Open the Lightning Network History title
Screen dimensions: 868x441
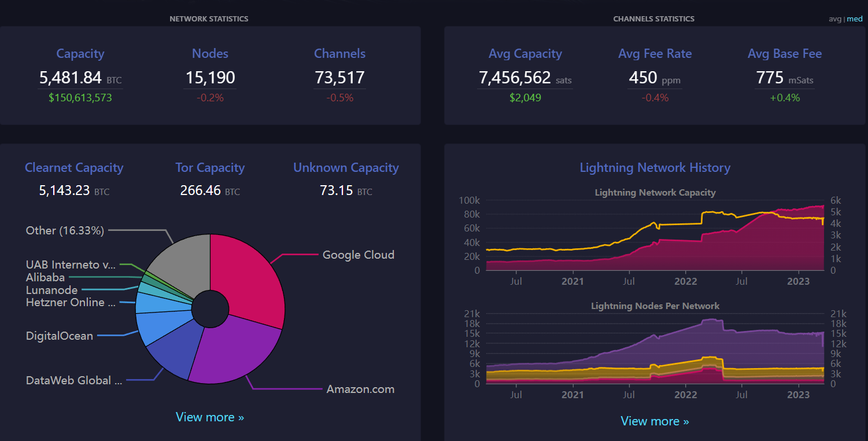click(x=655, y=168)
